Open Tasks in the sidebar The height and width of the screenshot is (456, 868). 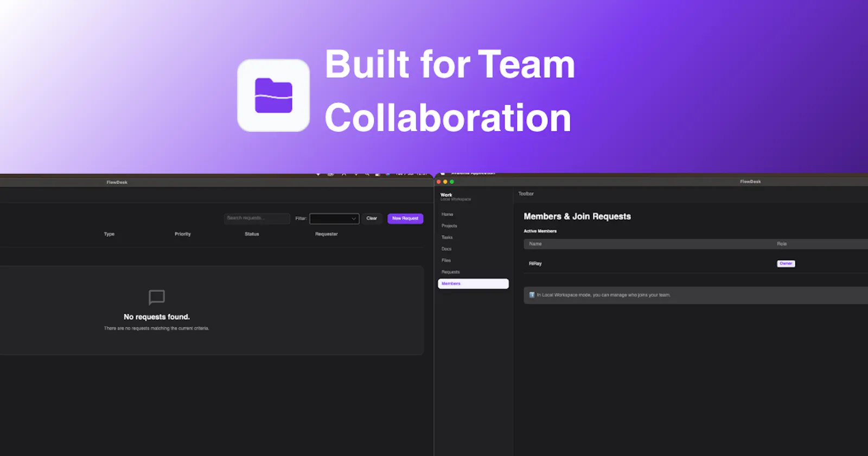click(447, 237)
